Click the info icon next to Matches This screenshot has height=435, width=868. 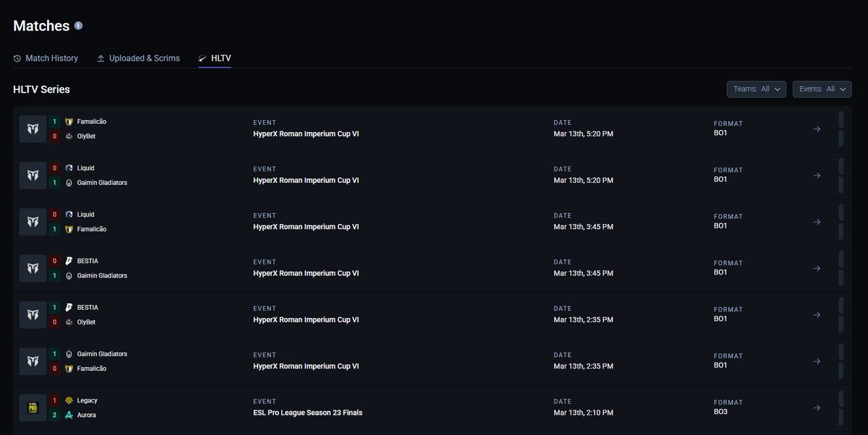click(x=79, y=26)
